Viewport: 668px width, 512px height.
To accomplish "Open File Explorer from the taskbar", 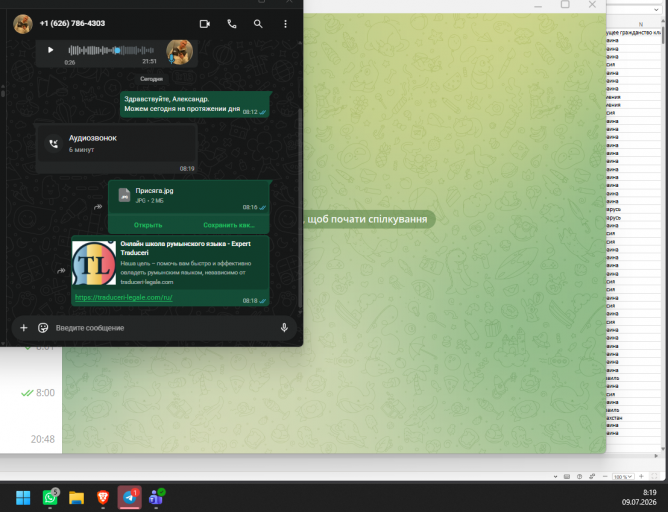I will (x=76, y=498).
